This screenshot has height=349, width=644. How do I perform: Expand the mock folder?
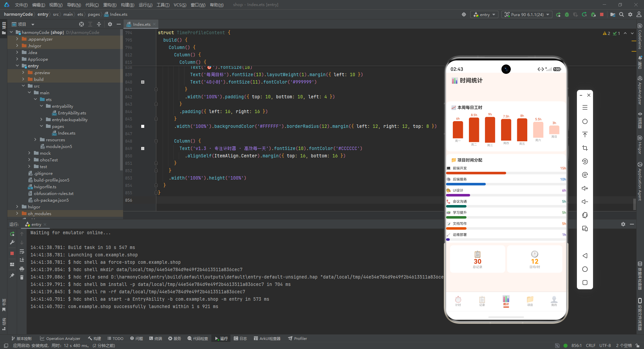coord(29,153)
